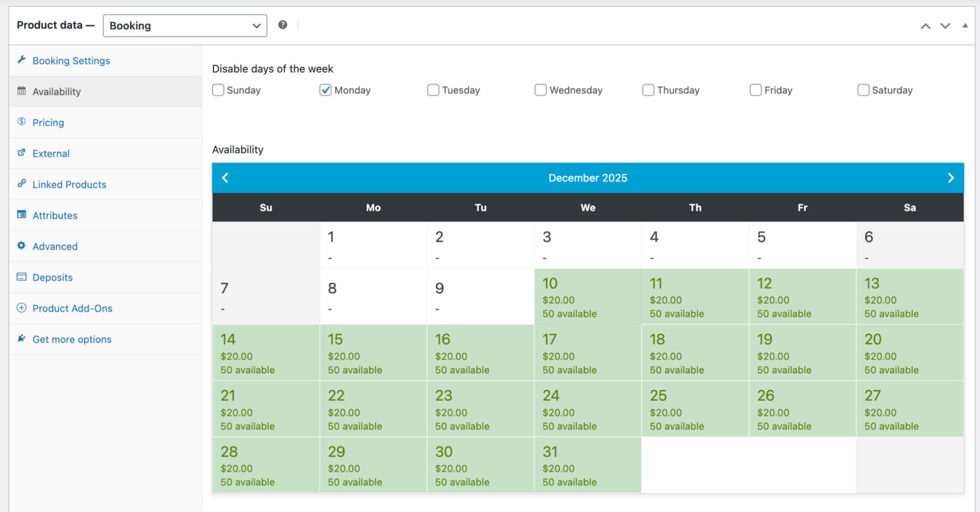This screenshot has height=512, width=980.
Task: Open the Get more options section
Action: point(71,339)
